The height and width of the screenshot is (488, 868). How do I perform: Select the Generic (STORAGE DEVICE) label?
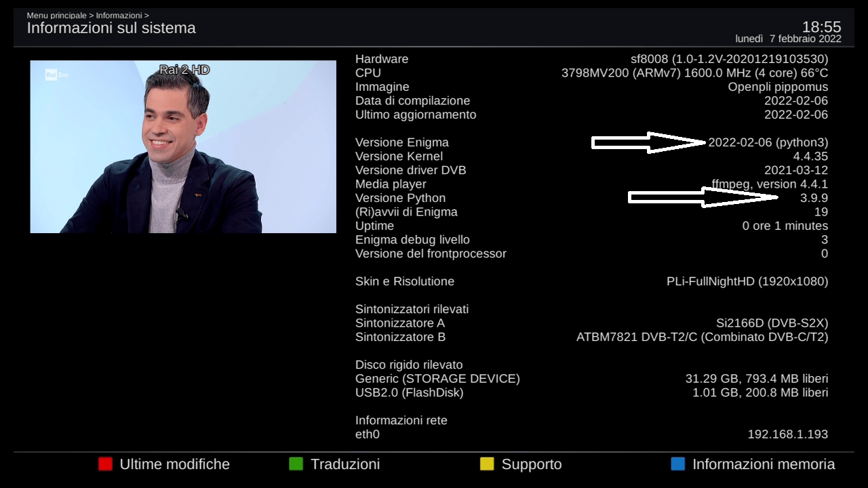(437, 379)
